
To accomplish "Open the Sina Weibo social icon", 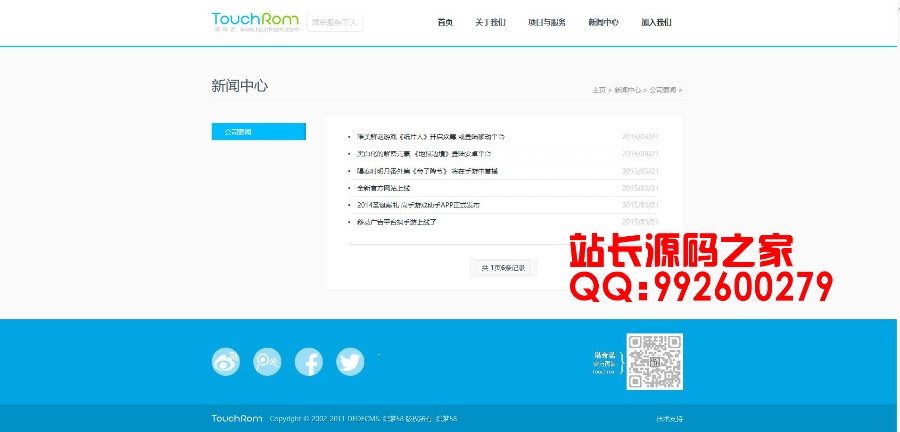I will 226,362.
